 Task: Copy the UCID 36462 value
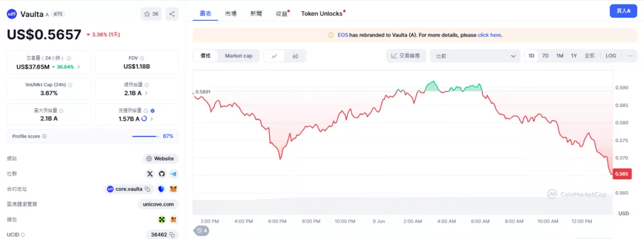[x=172, y=235]
